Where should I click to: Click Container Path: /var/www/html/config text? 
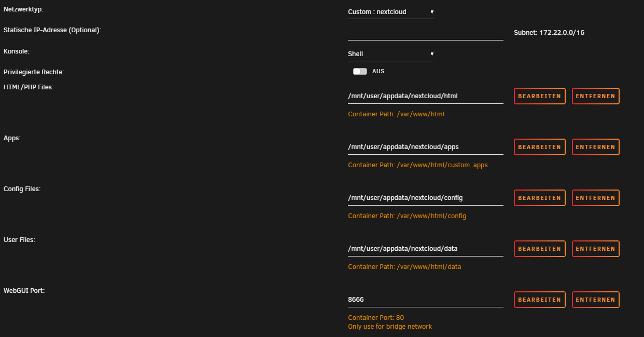coord(407,216)
